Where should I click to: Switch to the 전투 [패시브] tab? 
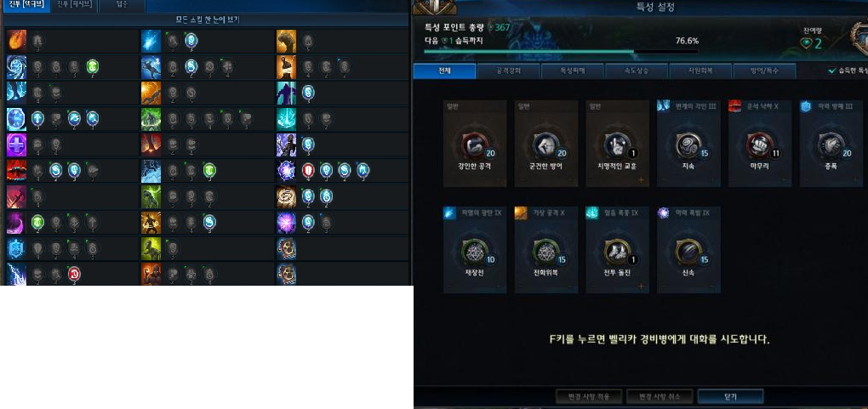coord(75,5)
